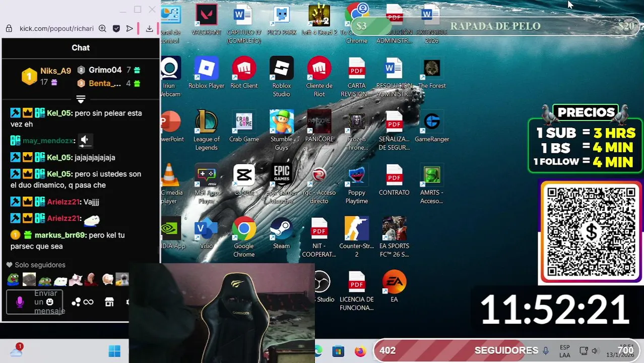Open the Windows Start menu

click(114, 351)
